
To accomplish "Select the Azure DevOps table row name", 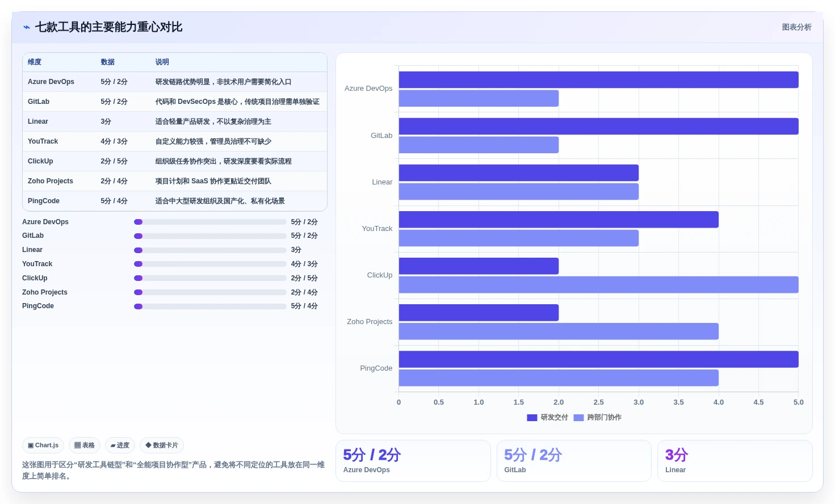I will pos(51,82).
